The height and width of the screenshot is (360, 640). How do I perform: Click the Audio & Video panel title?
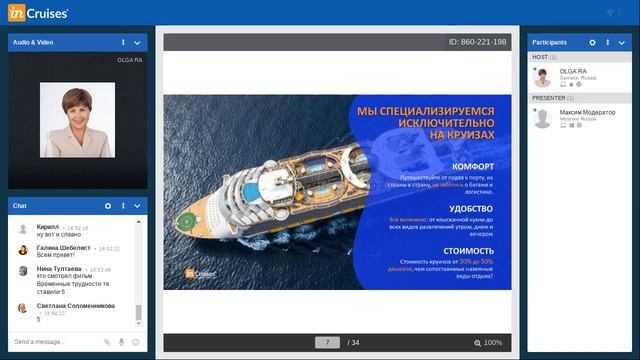pyautogui.click(x=33, y=42)
